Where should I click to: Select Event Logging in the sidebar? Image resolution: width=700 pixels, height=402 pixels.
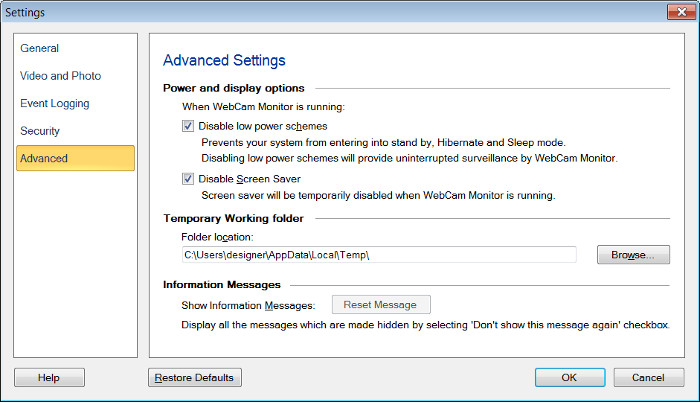pos(55,103)
